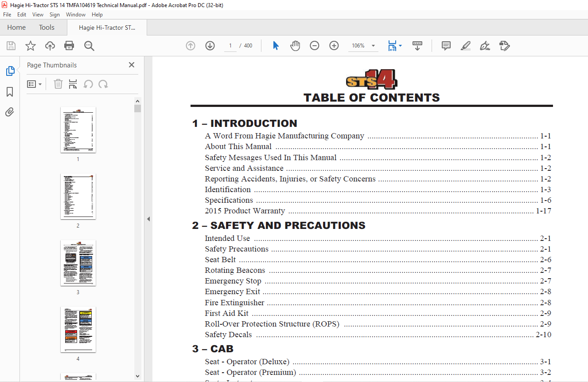Go to next page with down arrow

tap(210, 46)
